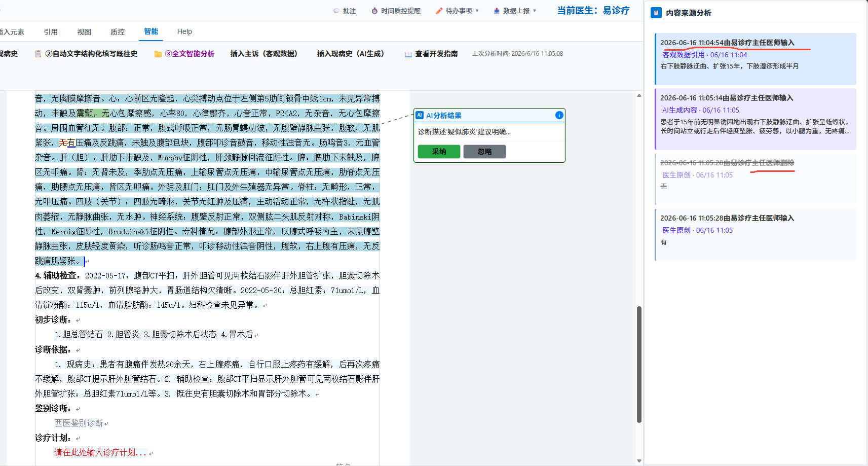Open 时间质控提醒 timer icon
This screenshot has height=466, width=868.
374,11
